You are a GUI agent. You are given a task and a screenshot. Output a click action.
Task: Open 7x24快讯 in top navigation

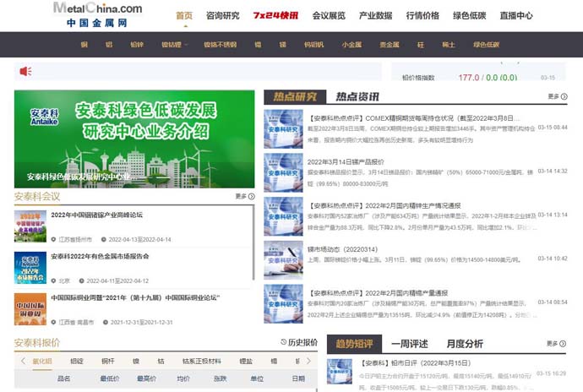click(275, 15)
